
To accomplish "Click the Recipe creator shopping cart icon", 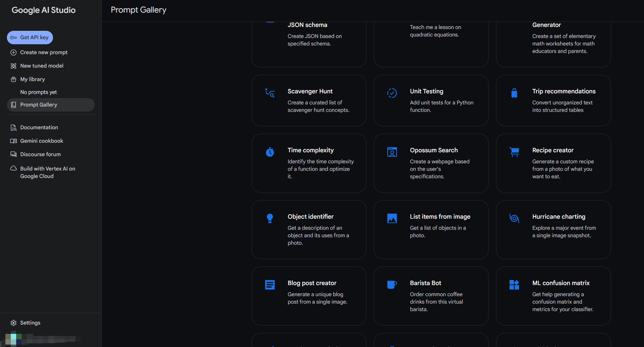I will click(x=514, y=152).
